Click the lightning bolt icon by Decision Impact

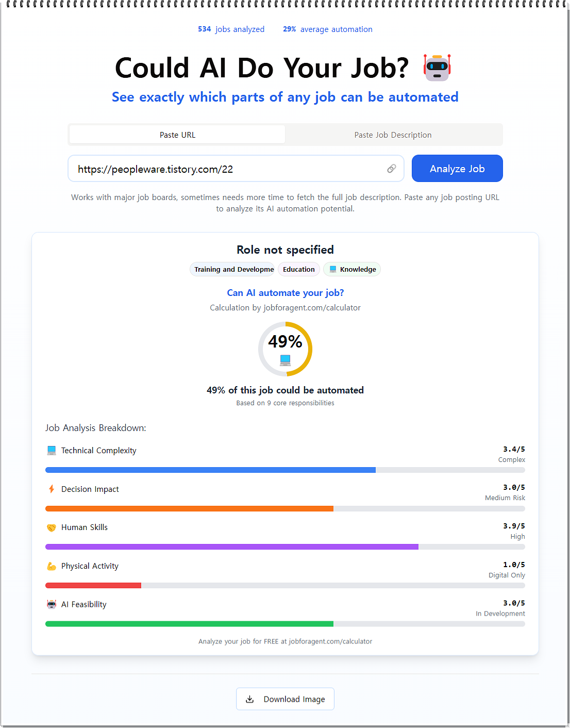(x=52, y=489)
